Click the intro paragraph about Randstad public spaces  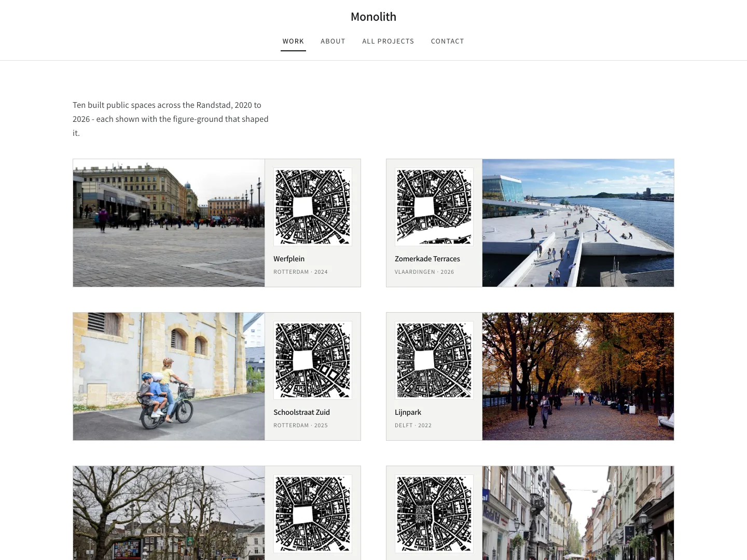click(171, 119)
